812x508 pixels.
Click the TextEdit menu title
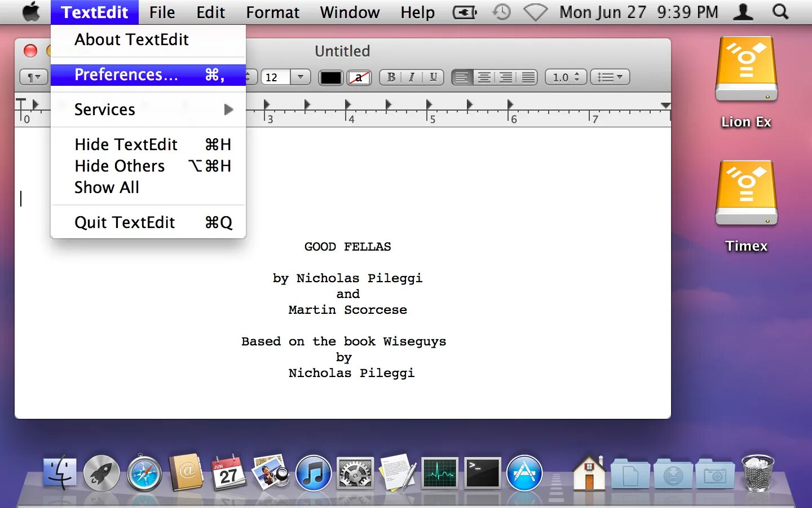click(x=95, y=12)
